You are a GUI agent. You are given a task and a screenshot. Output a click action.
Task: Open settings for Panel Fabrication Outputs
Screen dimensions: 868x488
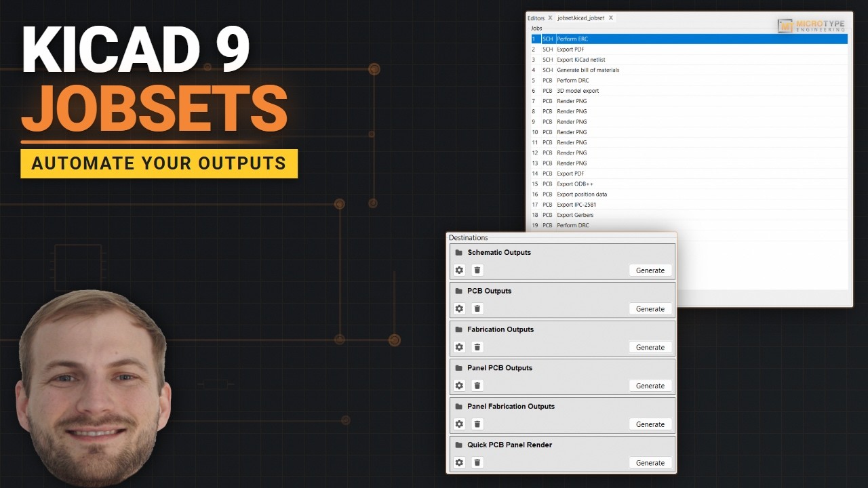459,424
